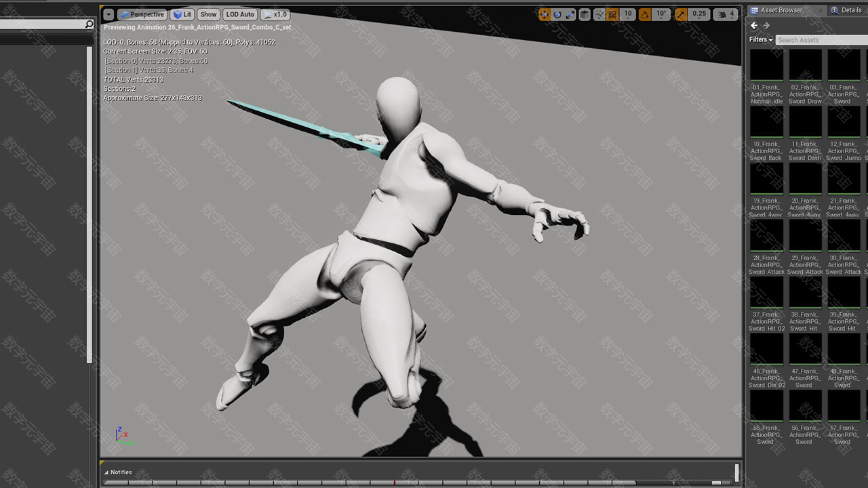Screen dimensions: 868x488
Task: Click the search magnifier icon in left panel
Action: [x=89, y=24]
